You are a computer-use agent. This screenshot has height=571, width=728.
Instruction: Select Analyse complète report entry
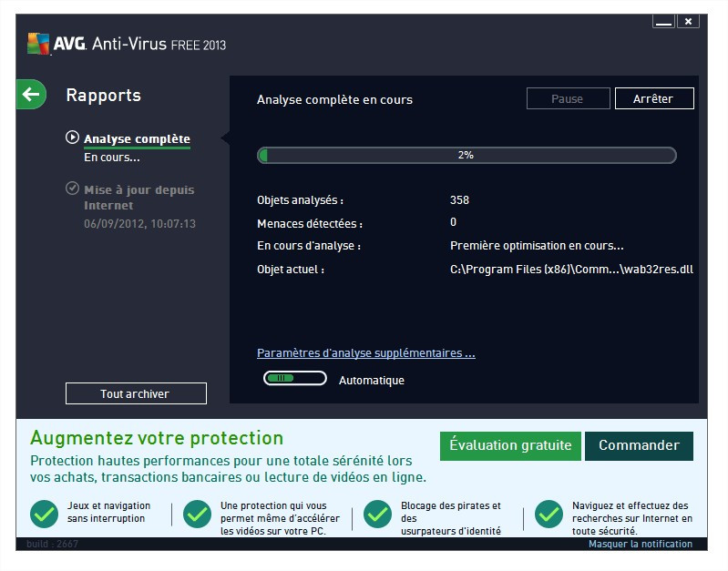[137, 139]
